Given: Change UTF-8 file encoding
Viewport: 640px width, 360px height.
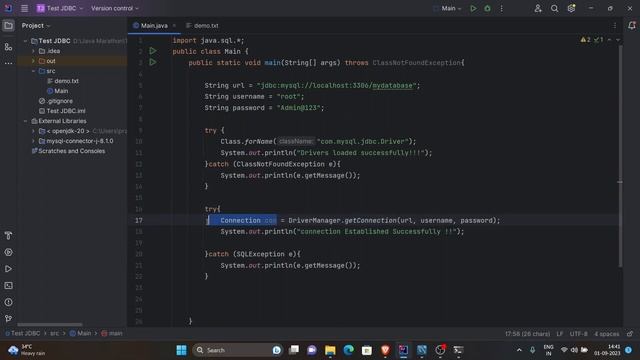Looking at the screenshot, I should (578, 334).
